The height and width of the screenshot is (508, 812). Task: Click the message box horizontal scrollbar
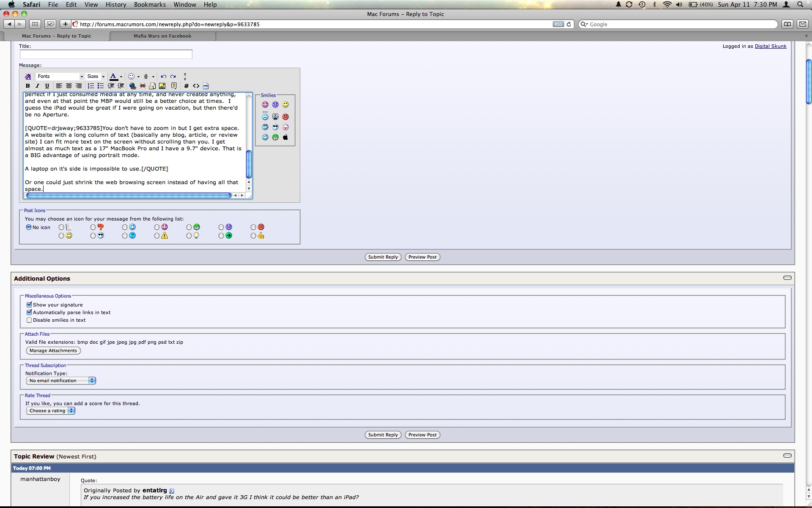pyautogui.click(x=129, y=195)
